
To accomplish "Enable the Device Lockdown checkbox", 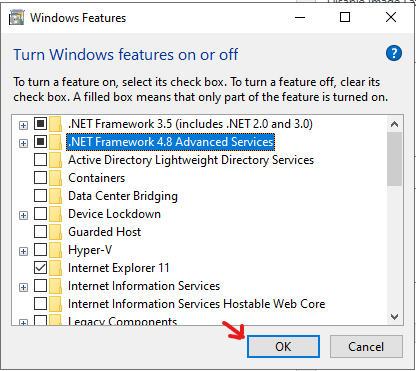I will coord(40,214).
